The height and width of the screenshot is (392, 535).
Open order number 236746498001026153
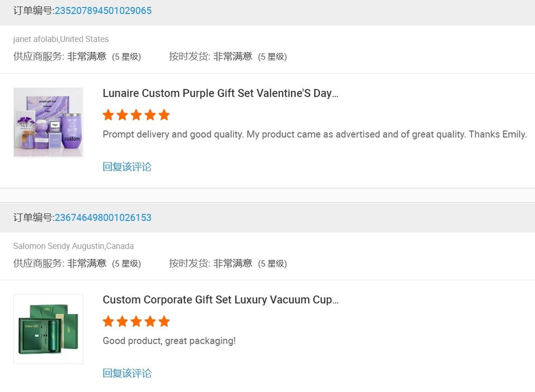pos(103,217)
